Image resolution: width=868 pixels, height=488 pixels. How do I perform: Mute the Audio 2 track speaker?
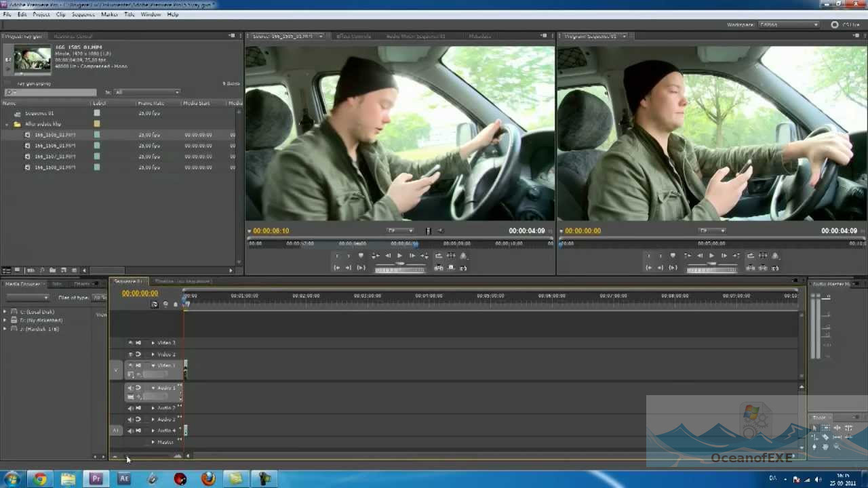pos(130,408)
